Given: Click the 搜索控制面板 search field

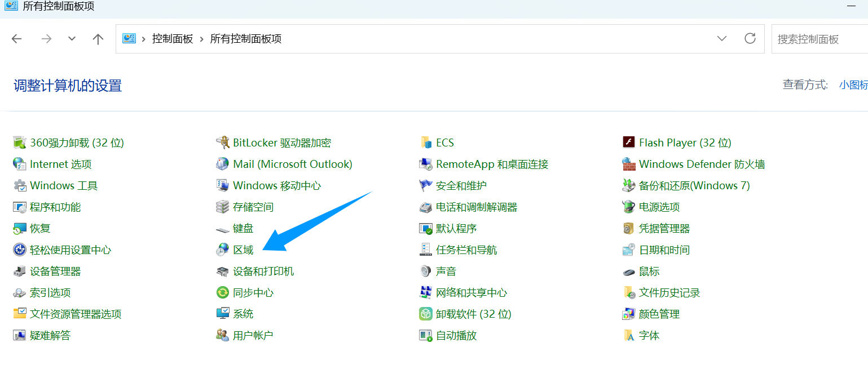Looking at the screenshot, I should click(x=819, y=39).
